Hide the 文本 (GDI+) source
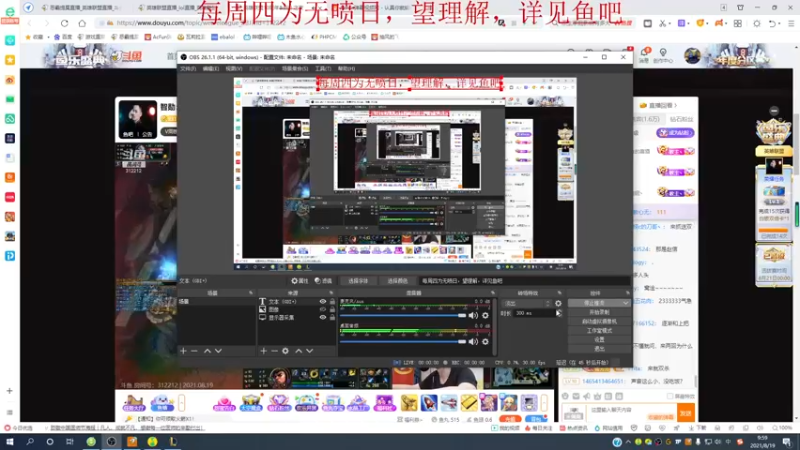 click(322, 302)
